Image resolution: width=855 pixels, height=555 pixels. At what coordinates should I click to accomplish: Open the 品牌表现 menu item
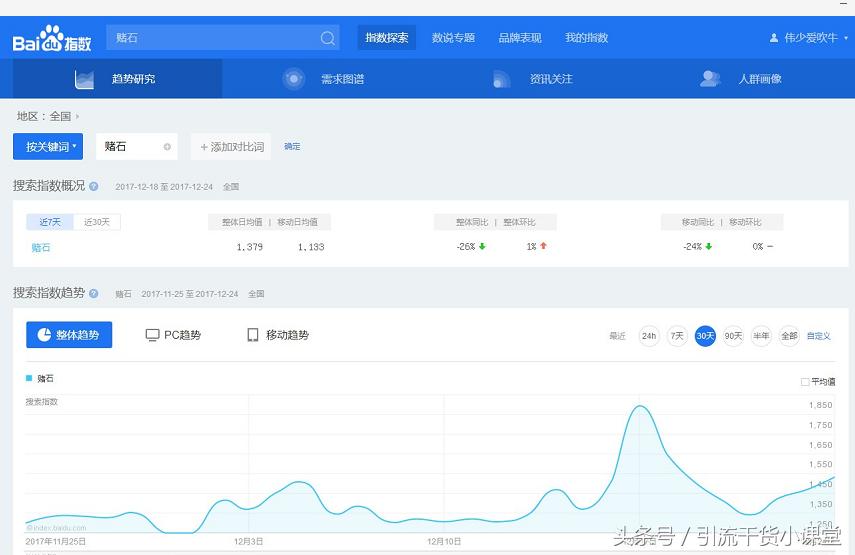pos(520,38)
